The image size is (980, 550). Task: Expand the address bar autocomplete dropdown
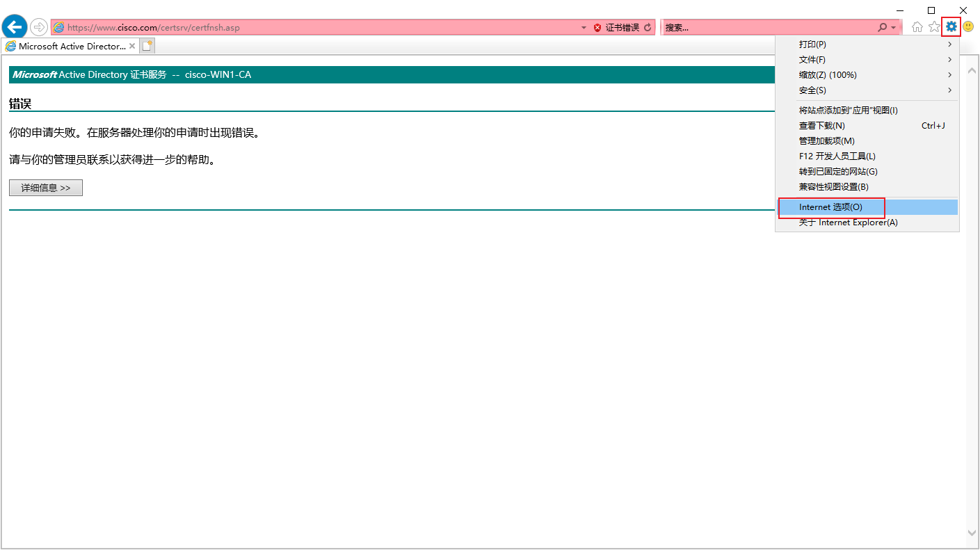(584, 28)
